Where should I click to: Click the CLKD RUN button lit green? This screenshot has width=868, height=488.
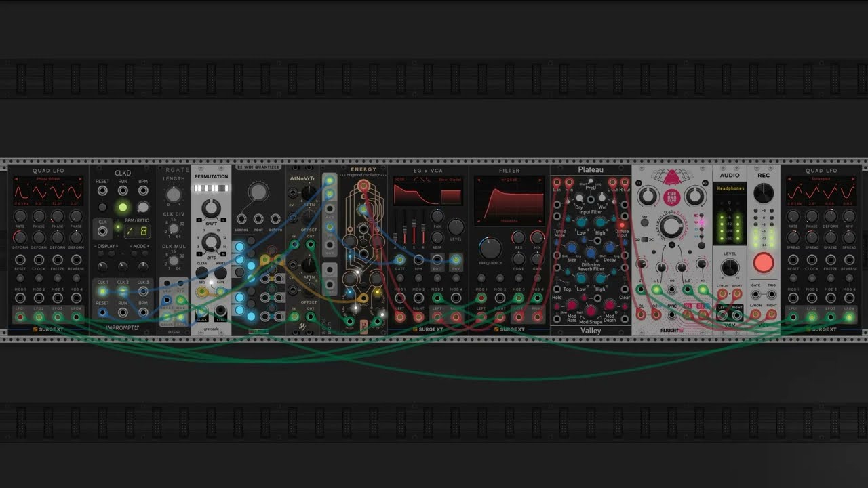click(x=123, y=207)
